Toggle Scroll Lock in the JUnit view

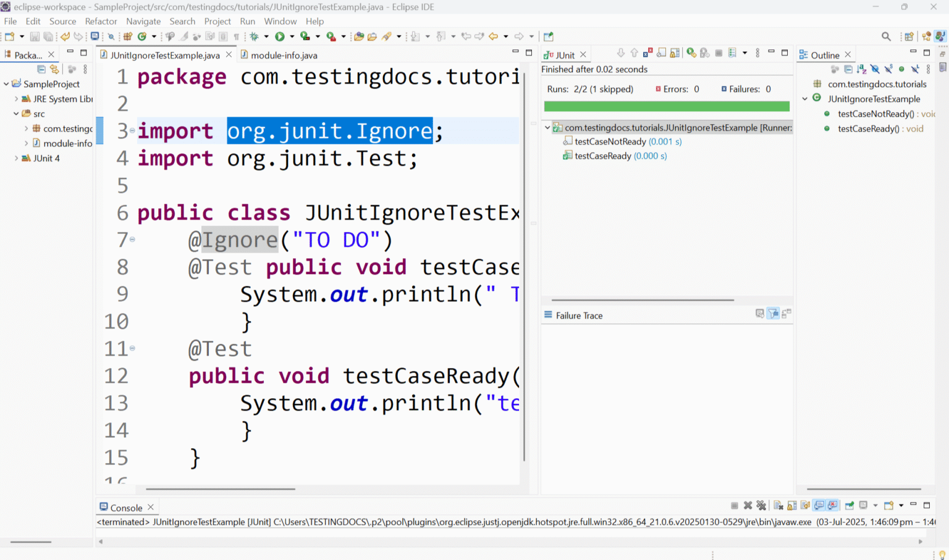click(x=675, y=53)
